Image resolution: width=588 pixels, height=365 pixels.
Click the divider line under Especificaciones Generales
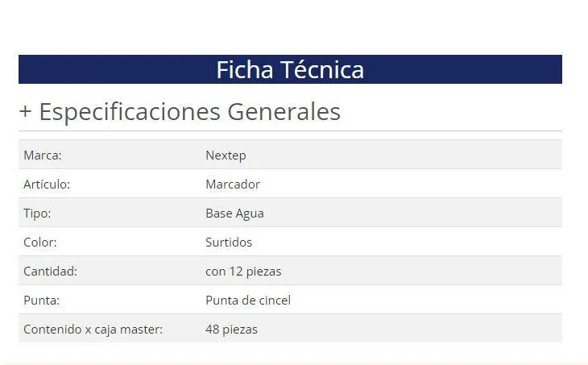tap(290, 131)
